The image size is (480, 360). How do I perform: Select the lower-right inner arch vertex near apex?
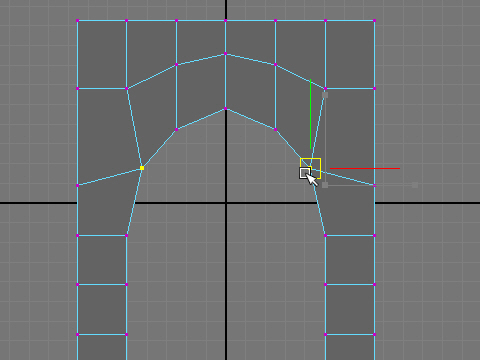pyautogui.click(x=275, y=129)
